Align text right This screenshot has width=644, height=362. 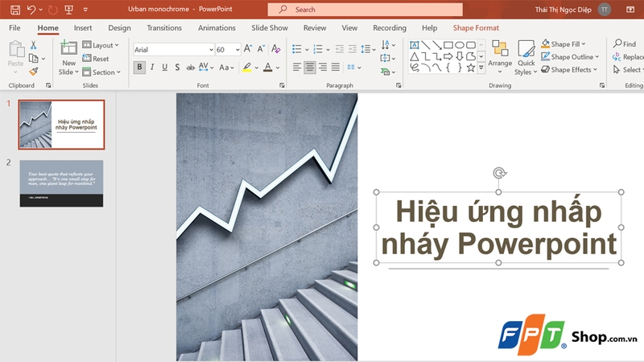323,67
